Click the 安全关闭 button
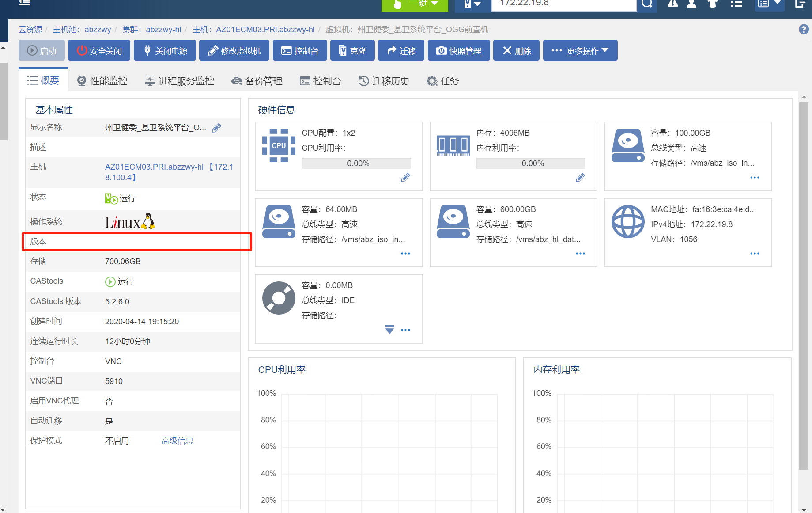 99,50
